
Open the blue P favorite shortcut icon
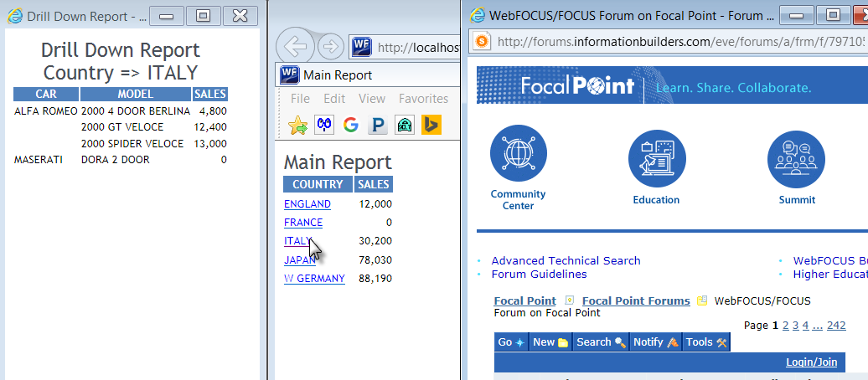378,125
